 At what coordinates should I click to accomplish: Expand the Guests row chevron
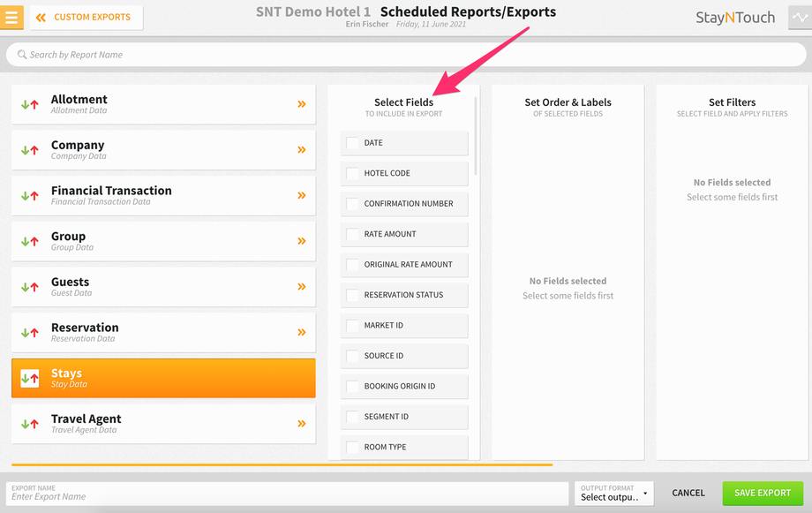(x=302, y=287)
